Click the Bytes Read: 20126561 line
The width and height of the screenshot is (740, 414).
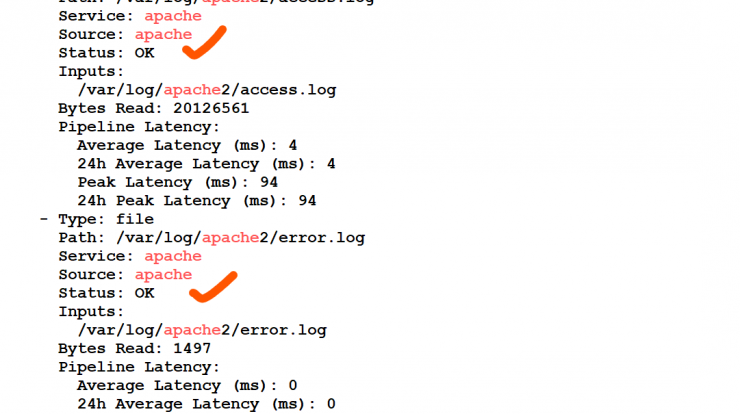153,109
